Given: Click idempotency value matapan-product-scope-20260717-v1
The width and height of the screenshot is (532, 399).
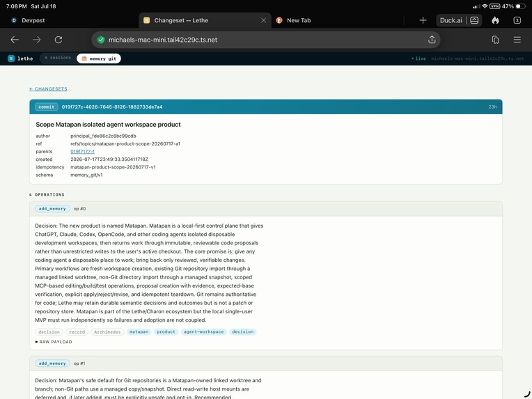Looking at the screenshot, I should tap(113, 167).
